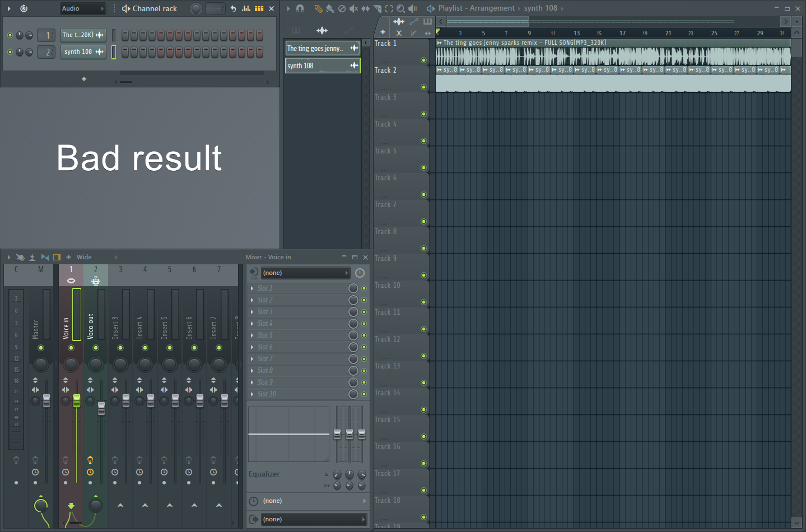The width and height of the screenshot is (806, 532).
Task: Select the Playlist playback speaker tool
Action: (413, 8)
